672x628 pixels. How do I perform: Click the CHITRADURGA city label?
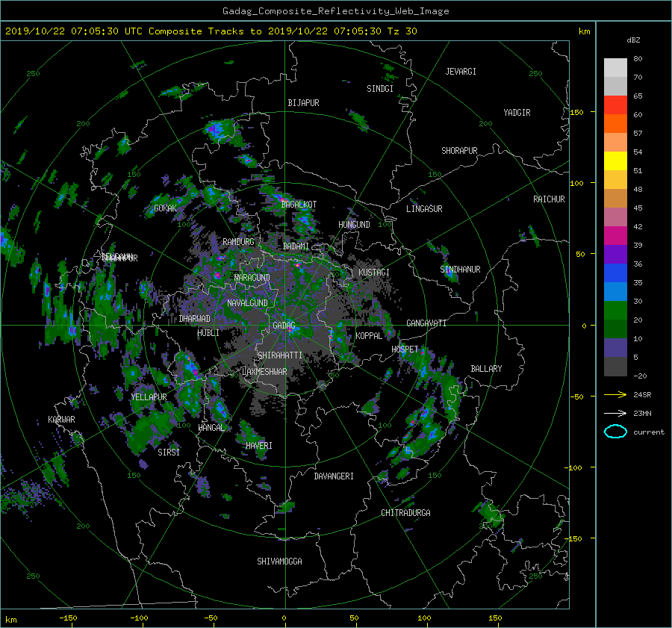[x=405, y=513]
